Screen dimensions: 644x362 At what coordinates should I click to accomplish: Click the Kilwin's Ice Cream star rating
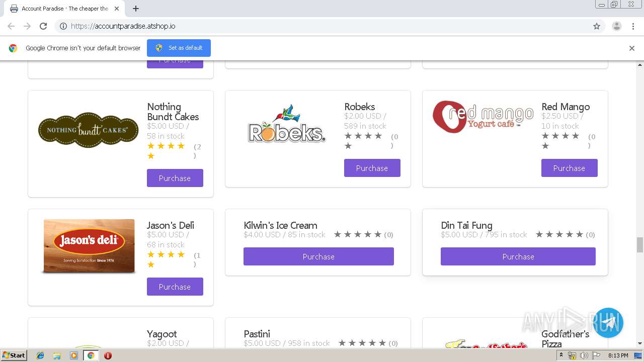[358, 235]
